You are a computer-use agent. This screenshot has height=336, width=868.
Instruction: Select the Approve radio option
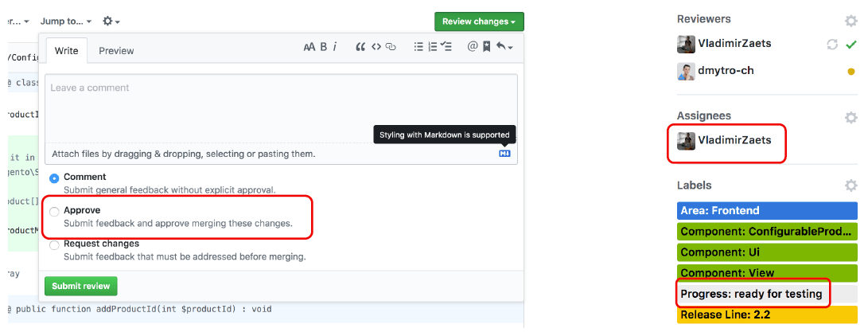click(54, 212)
